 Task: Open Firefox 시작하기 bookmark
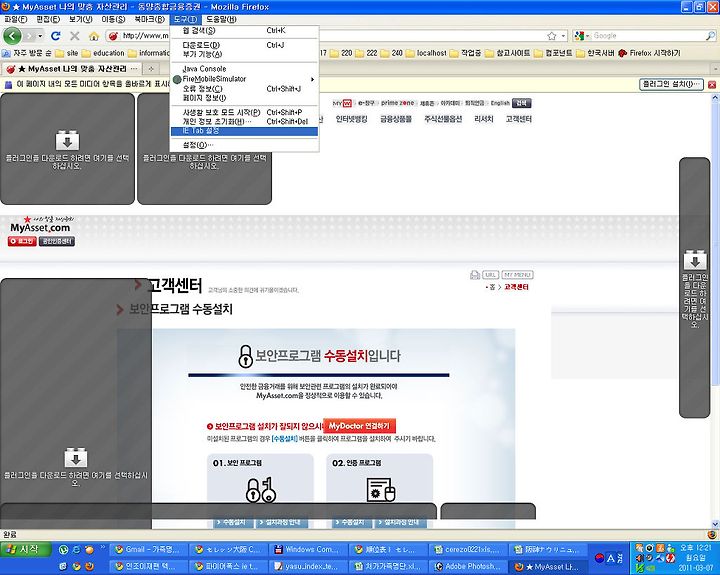[x=649, y=53]
